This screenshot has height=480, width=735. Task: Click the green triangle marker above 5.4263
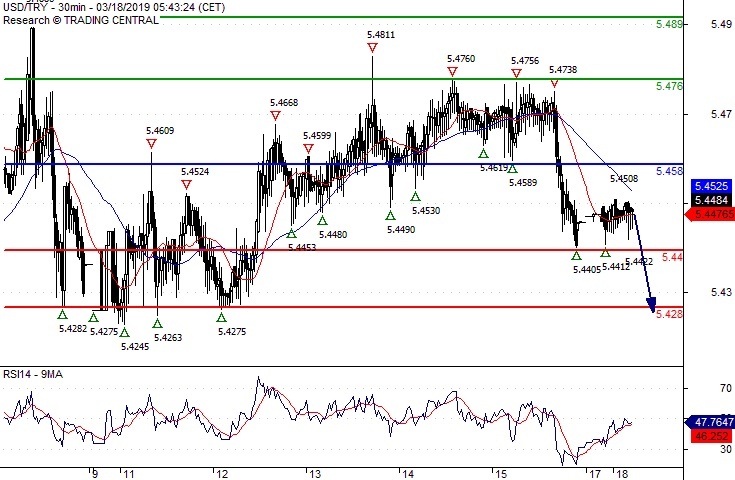point(158,323)
